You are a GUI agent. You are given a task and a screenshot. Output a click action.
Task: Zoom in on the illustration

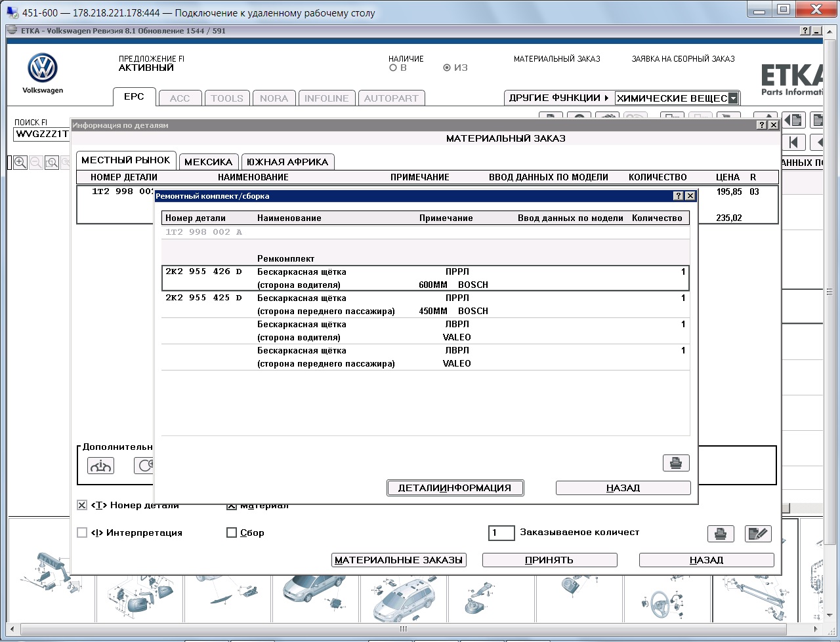[x=20, y=163]
